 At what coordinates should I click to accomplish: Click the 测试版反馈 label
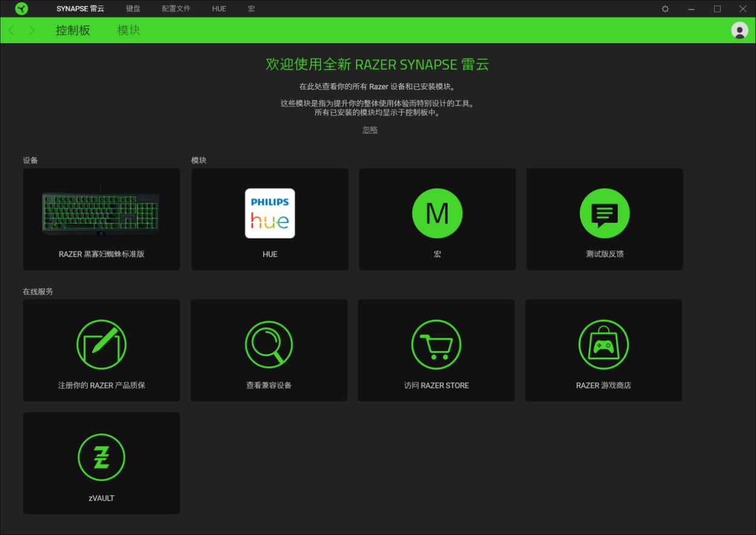[x=605, y=254]
